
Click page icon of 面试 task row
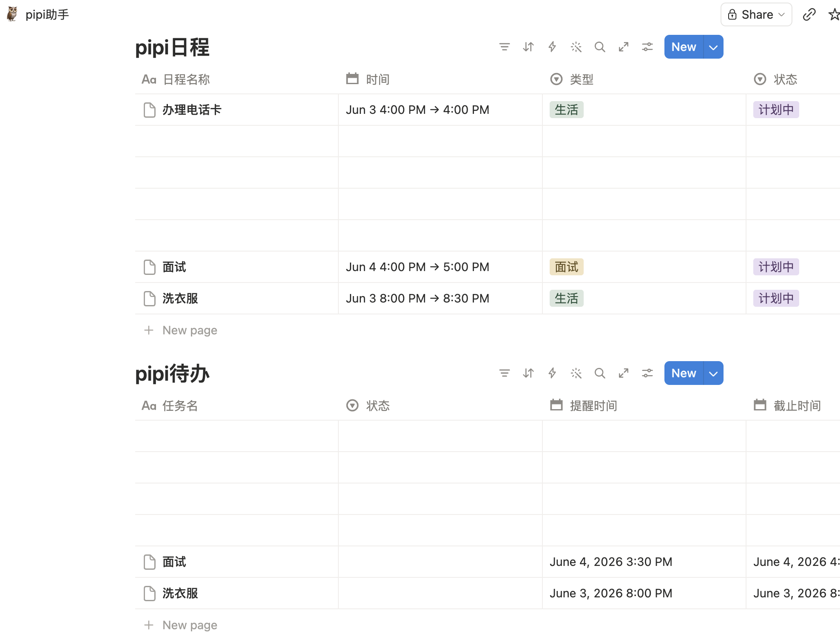tap(149, 562)
